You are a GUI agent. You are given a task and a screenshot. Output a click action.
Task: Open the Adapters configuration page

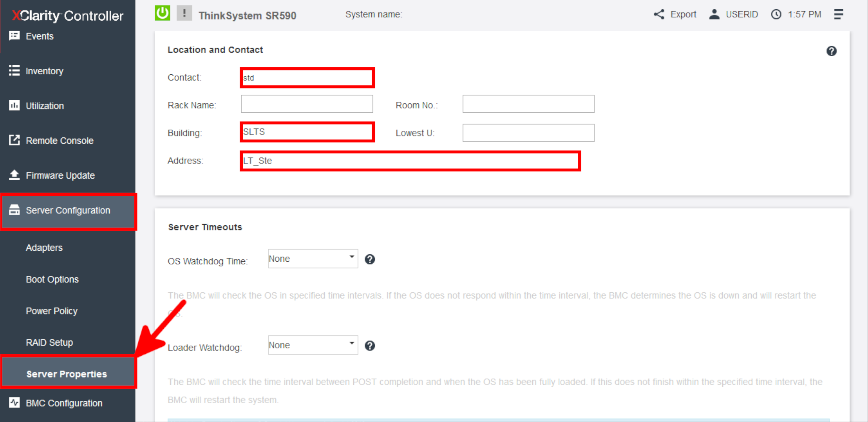click(x=44, y=247)
